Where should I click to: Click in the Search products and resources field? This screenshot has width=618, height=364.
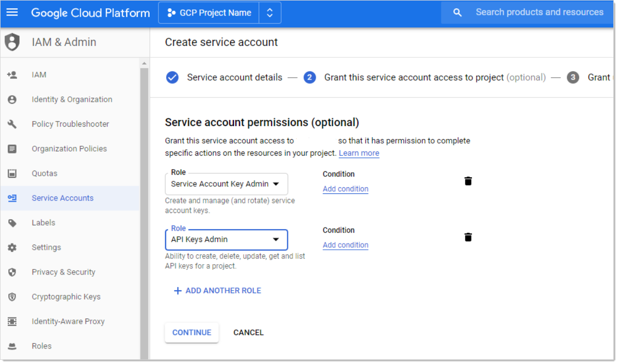tap(539, 12)
